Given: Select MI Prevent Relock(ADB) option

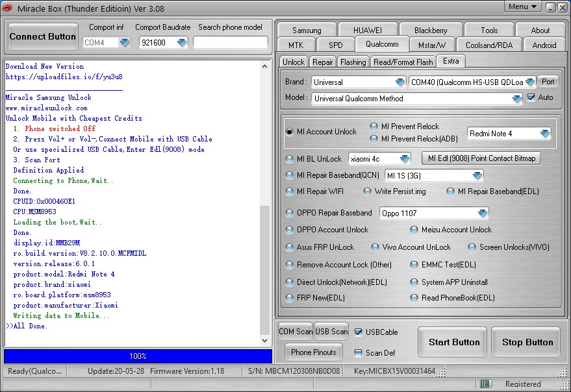Looking at the screenshot, I should [374, 139].
